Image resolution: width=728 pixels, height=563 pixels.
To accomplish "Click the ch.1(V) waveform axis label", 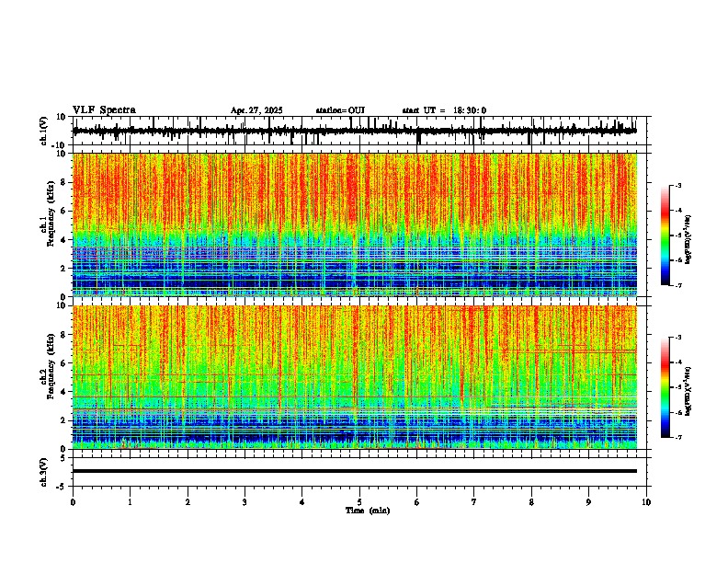I will [44, 131].
